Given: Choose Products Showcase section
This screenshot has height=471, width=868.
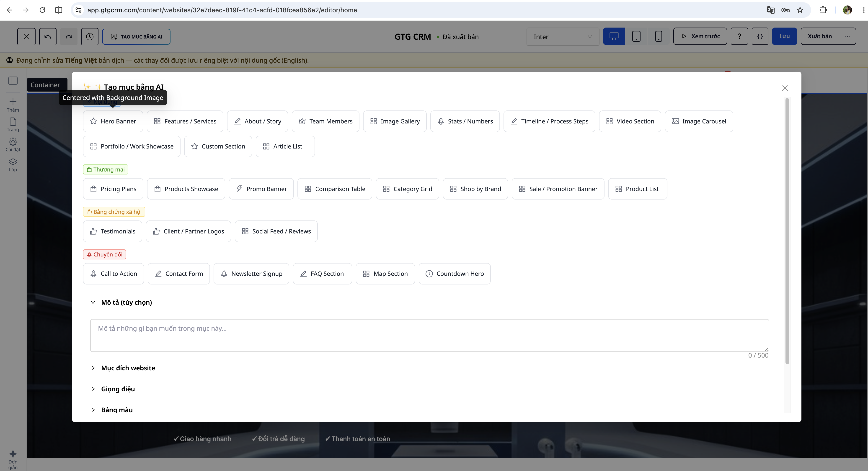Looking at the screenshot, I should click(186, 189).
